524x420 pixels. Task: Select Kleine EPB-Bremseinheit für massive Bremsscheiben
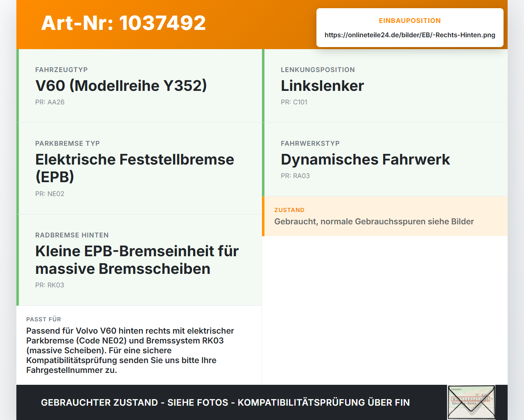tap(137, 260)
